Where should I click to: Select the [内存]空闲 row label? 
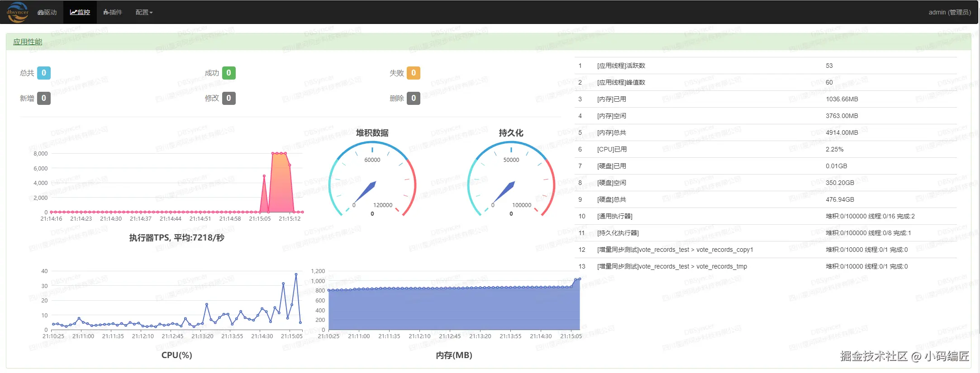[612, 116]
